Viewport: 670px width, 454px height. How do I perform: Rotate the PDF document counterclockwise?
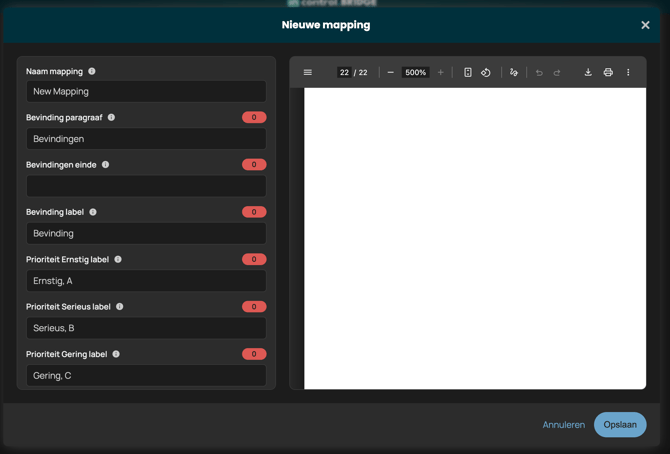coord(486,73)
